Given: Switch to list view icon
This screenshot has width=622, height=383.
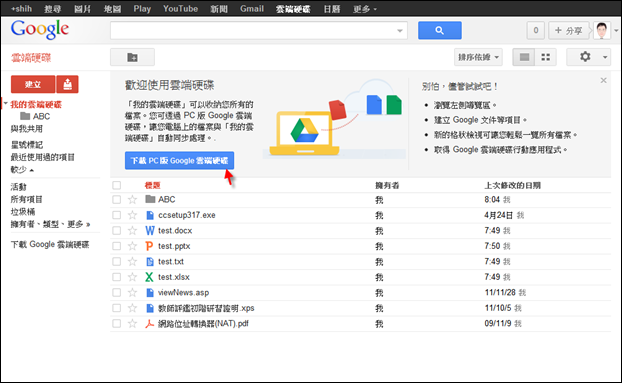Looking at the screenshot, I should (524, 57).
